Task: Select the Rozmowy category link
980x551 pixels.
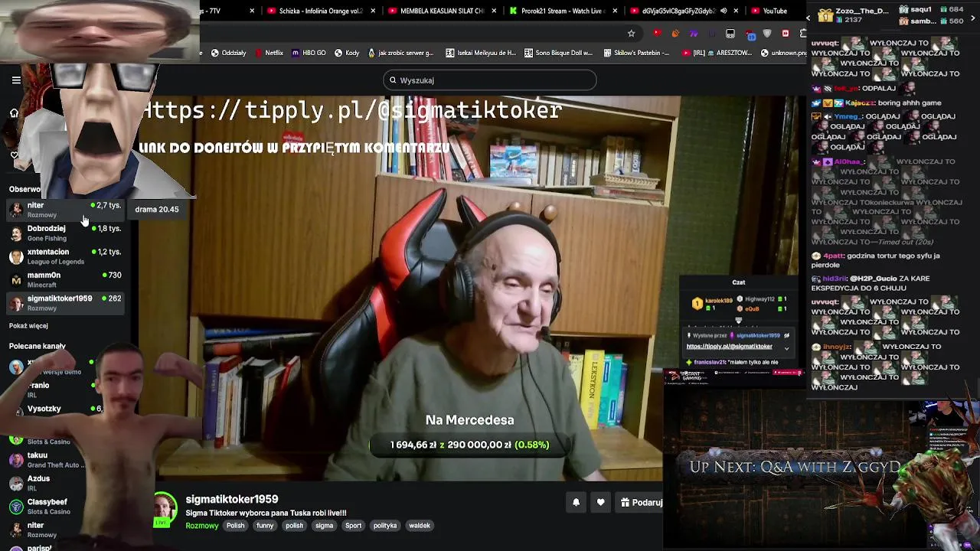Action: (x=202, y=526)
